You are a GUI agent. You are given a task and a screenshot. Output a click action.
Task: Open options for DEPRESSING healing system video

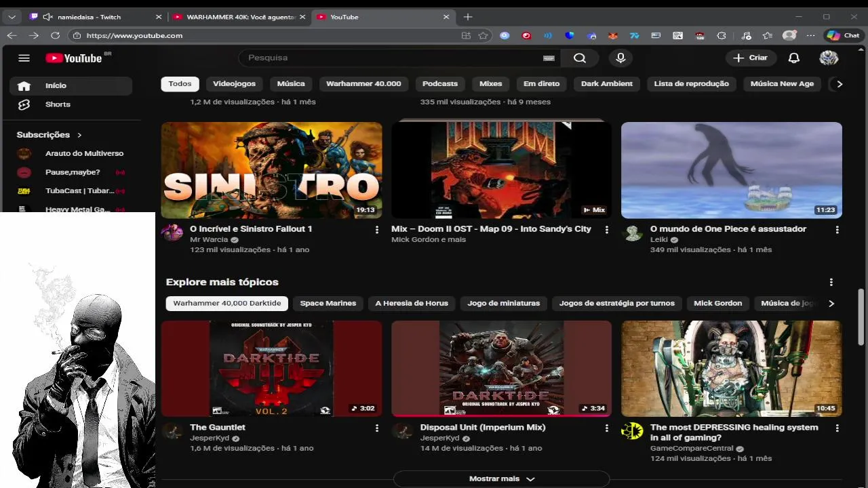(837, 428)
